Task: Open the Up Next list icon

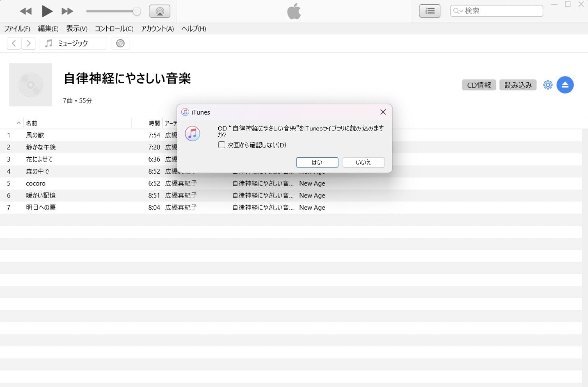Action: coord(430,11)
